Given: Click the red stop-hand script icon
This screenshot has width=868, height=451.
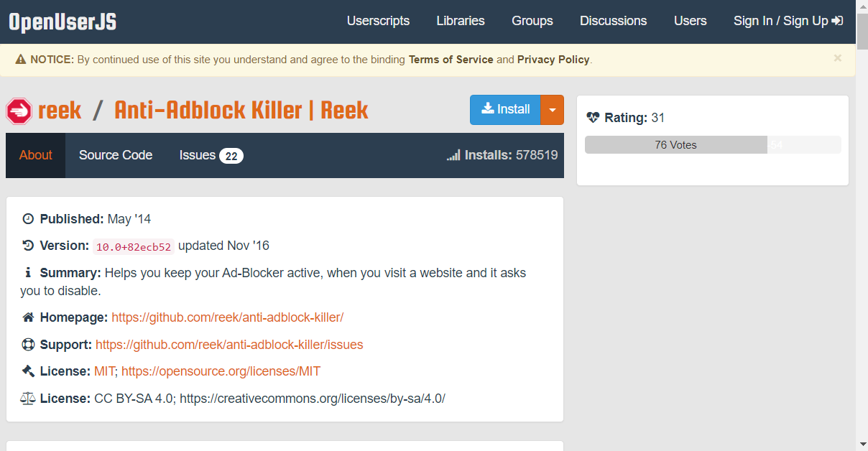Looking at the screenshot, I should click(x=19, y=111).
